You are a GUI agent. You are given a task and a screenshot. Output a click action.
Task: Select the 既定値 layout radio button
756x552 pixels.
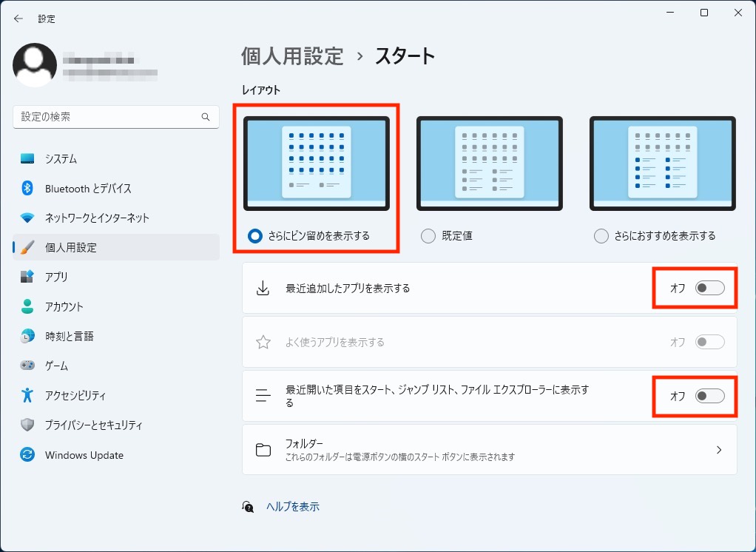tap(428, 236)
